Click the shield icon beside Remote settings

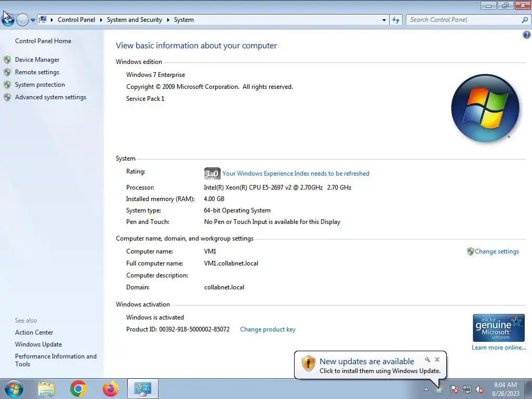click(7, 72)
